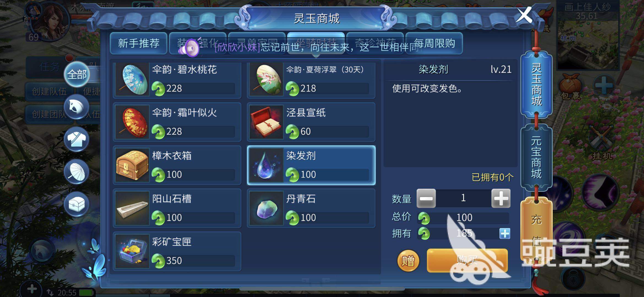Select the clothing shirt category icon
Image resolution: width=644 pixels, height=297 pixels.
(77, 139)
